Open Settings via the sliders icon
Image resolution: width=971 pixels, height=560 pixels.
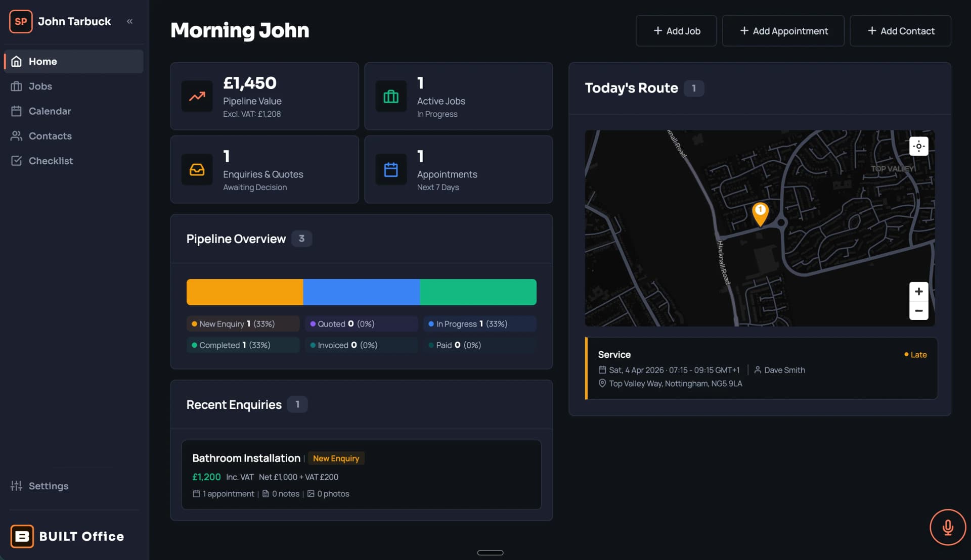coord(17,486)
